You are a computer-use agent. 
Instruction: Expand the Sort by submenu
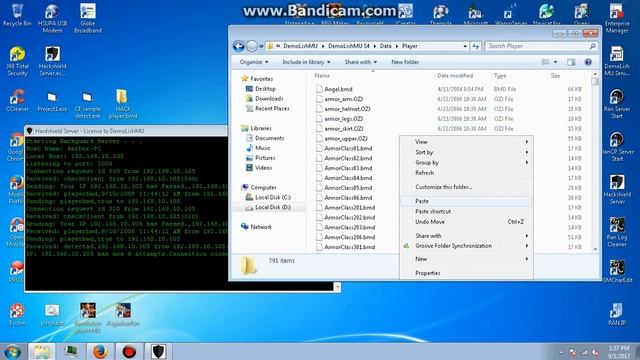tap(467, 152)
